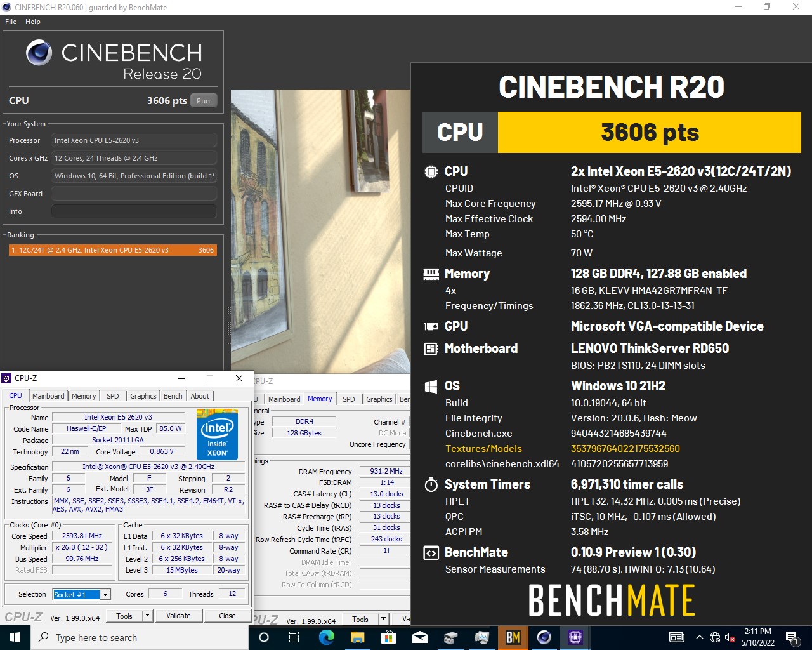
Task: Open the Mail app from the taskbar
Action: [x=419, y=637]
